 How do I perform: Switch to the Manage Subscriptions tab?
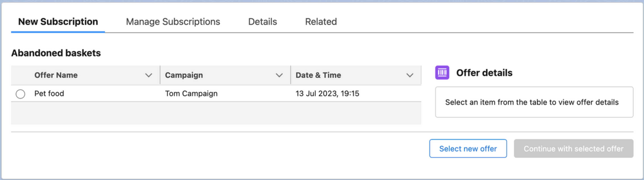[173, 22]
